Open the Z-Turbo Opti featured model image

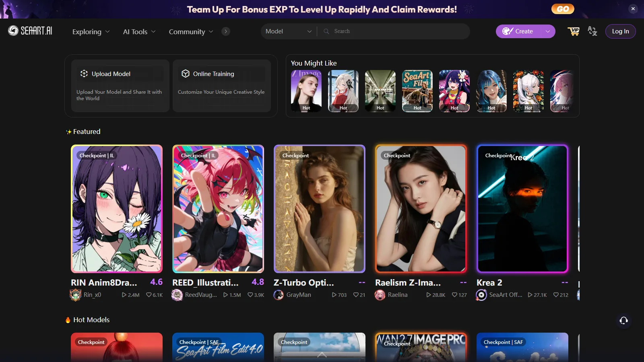point(320,209)
